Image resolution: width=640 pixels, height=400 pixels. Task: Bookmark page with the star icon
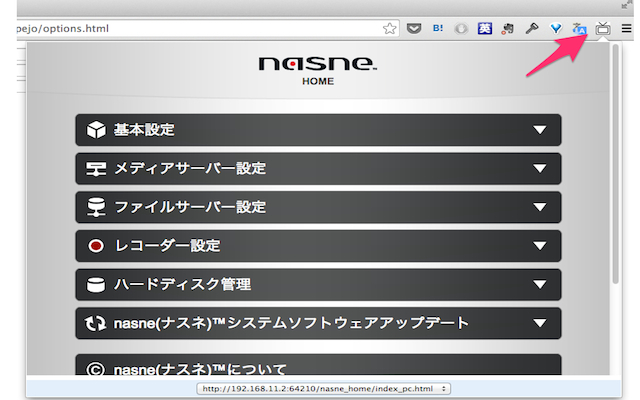pos(389,29)
